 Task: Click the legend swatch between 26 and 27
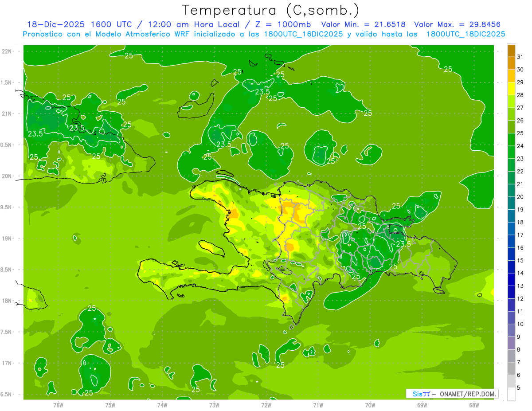[511, 114]
